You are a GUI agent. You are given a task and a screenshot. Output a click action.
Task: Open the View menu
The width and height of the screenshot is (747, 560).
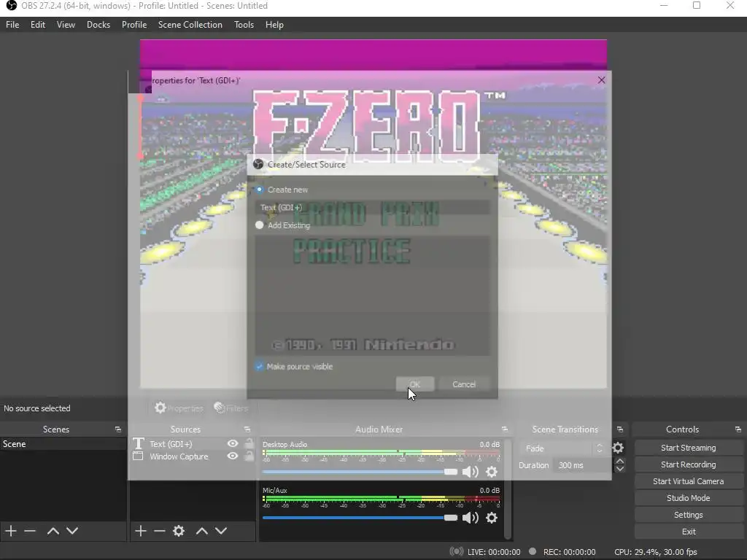[66, 25]
